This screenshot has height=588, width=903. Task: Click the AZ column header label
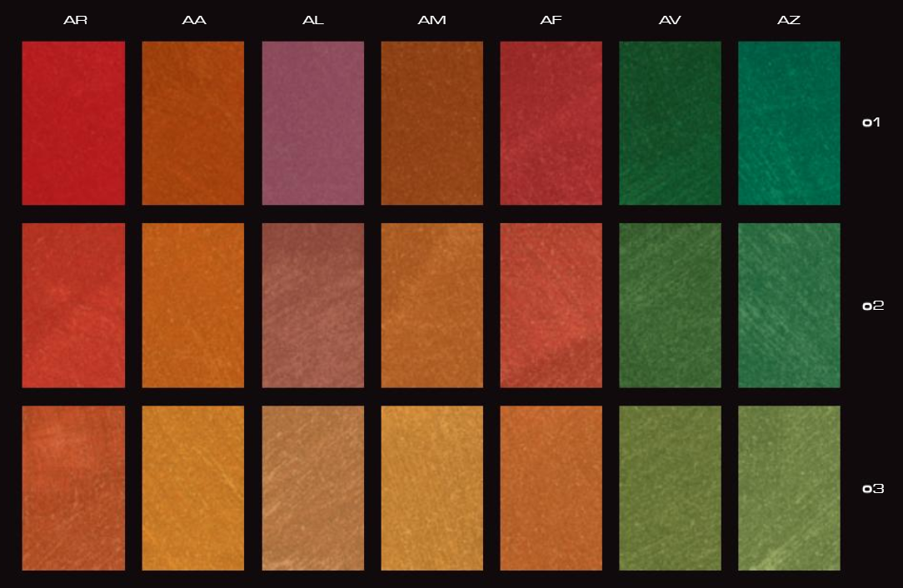click(x=789, y=20)
